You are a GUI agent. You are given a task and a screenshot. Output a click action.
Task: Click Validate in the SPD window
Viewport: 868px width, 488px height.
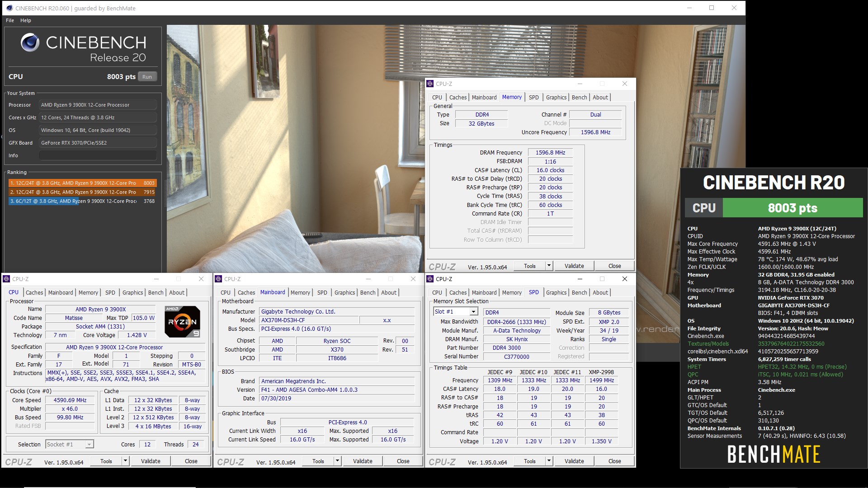coord(574,461)
